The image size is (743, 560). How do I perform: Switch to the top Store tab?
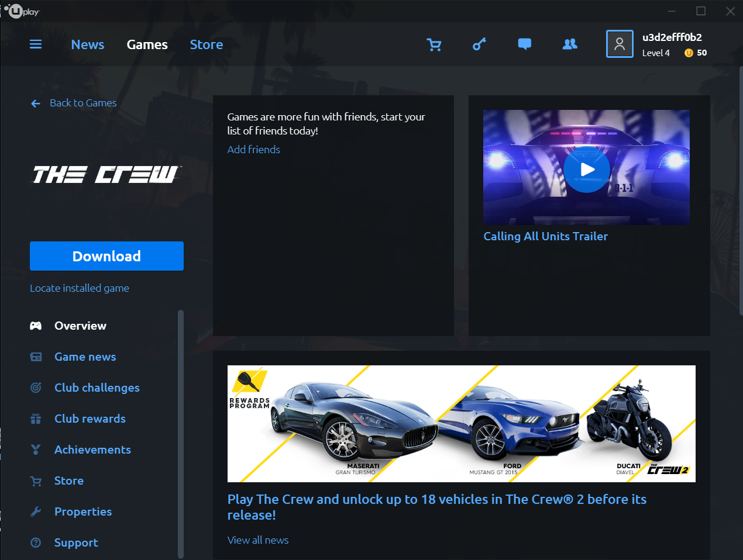click(x=207, y=44)
